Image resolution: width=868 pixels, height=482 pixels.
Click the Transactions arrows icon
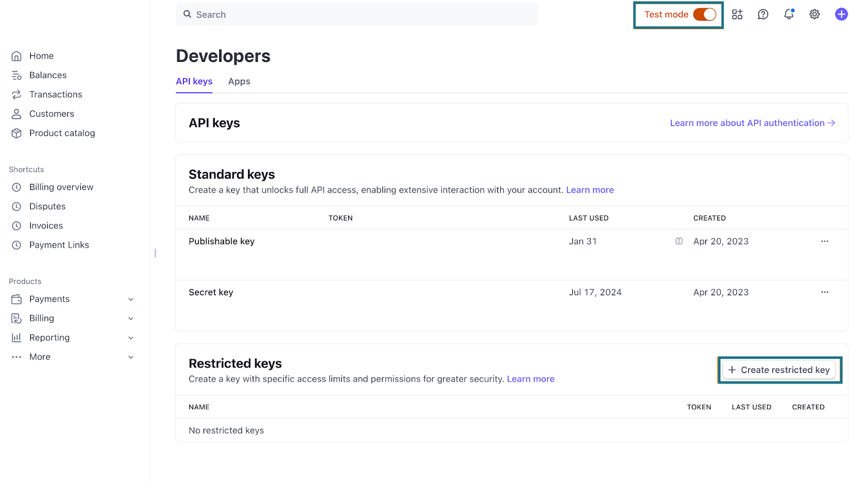click(17, 94)
